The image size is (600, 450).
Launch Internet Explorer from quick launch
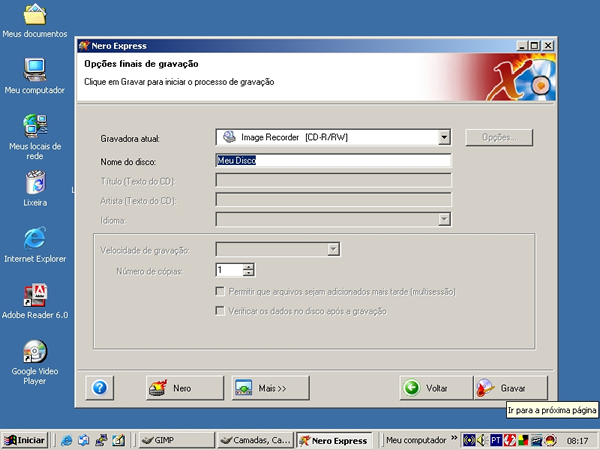pos(67,440)
